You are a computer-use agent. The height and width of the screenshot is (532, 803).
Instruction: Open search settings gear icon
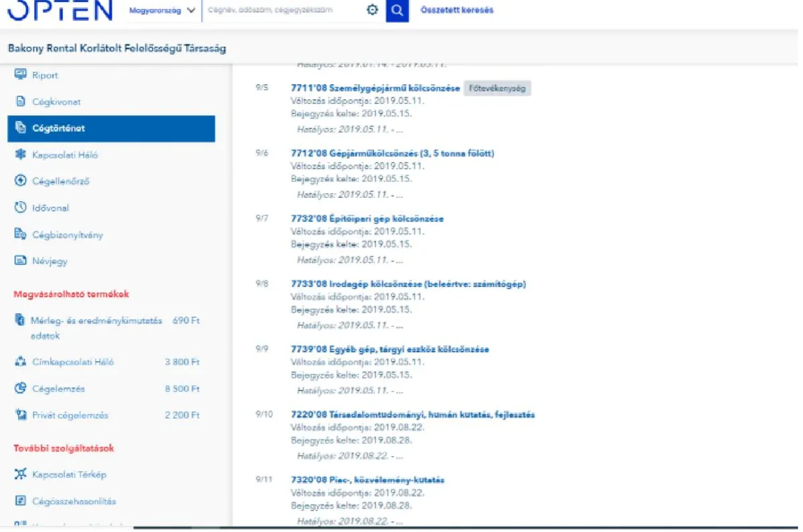pos(373,10)
